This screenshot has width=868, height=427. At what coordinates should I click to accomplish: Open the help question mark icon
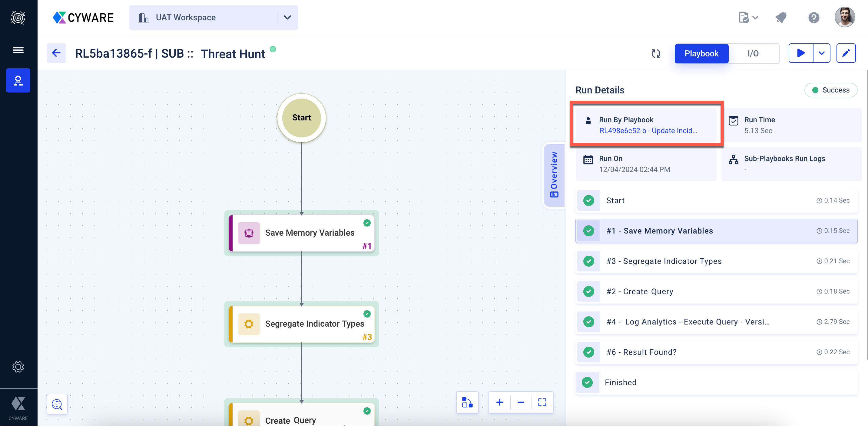[813, 17]
